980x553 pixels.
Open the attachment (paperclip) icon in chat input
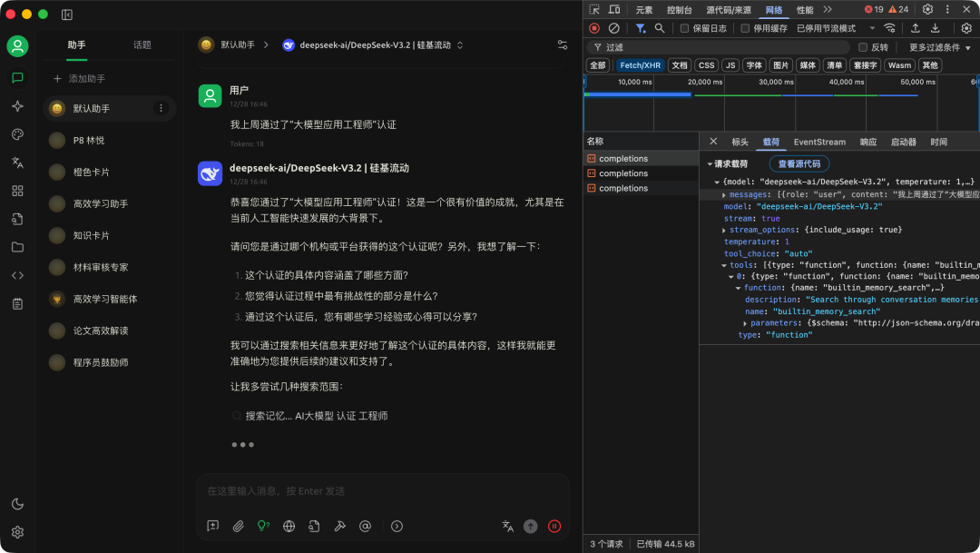coord(238,526)
